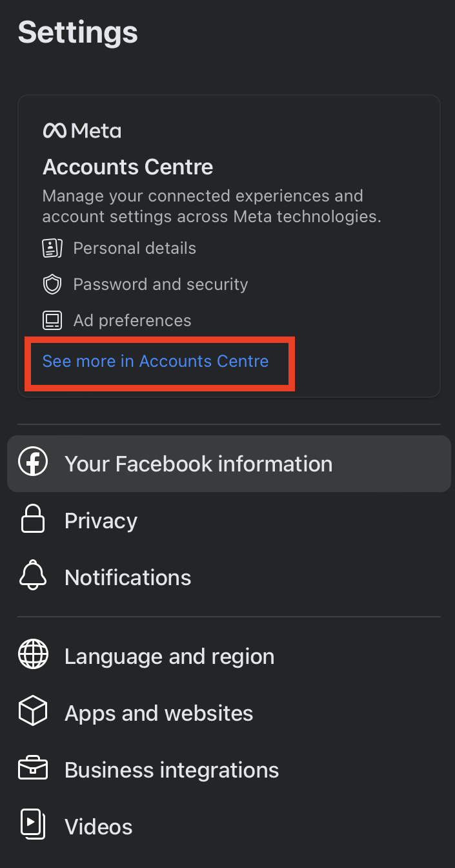Open See more in Accounts Centre link
455x868 pixels.
coord(156,361)
